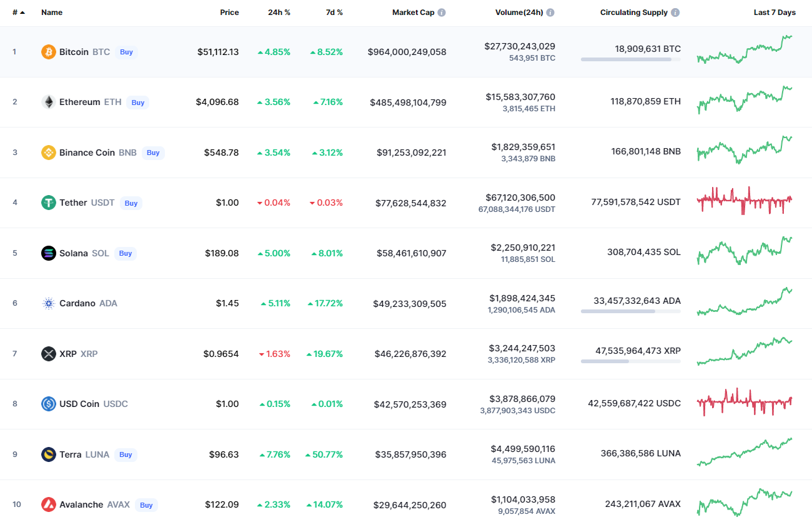Click the Cardano logo icon

pyautogui.click(x=48, y=303)
